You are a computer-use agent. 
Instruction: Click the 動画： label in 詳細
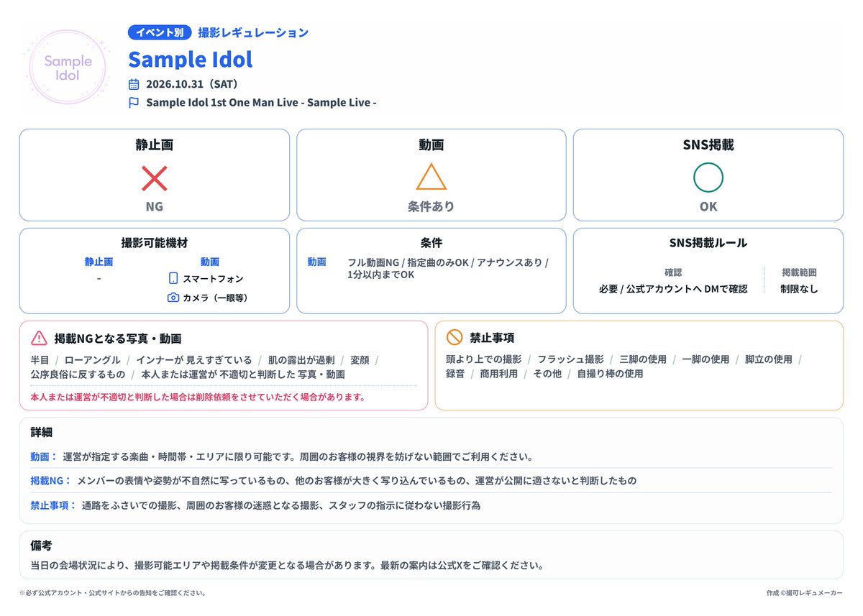pyautogui.click(x=44, y=456)
